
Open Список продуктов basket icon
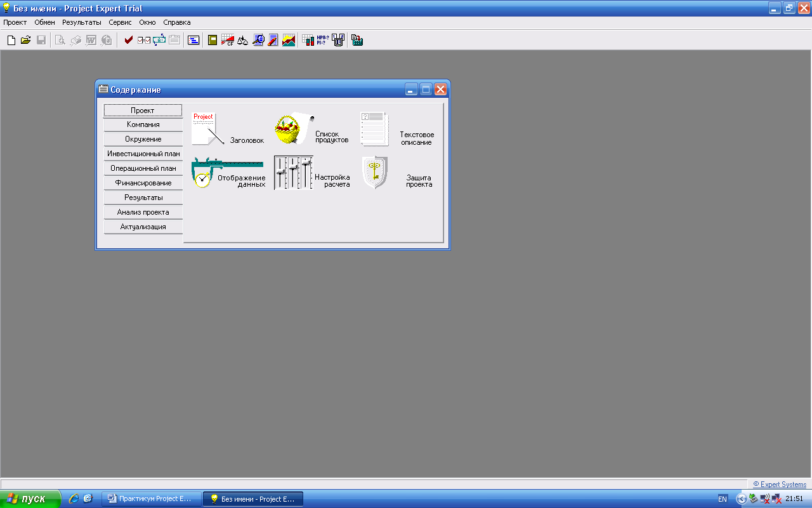pyautogui.click(x=312, y=129)
